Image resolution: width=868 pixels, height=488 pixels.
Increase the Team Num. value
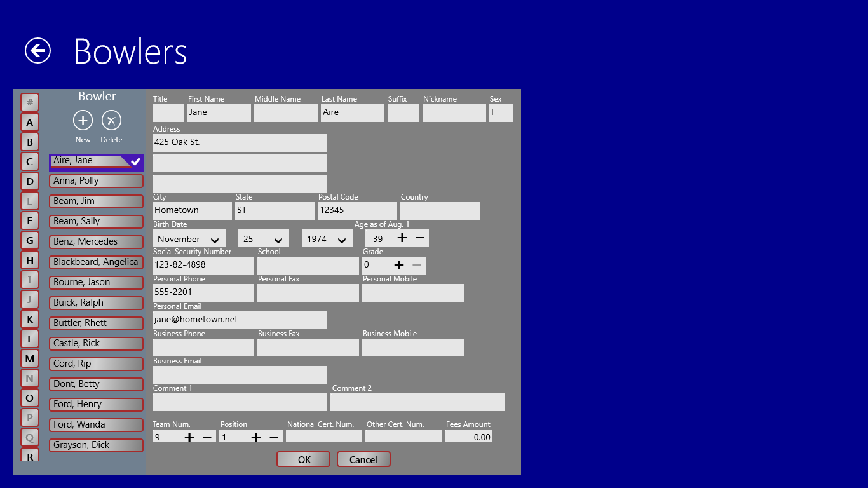point(189,437)
